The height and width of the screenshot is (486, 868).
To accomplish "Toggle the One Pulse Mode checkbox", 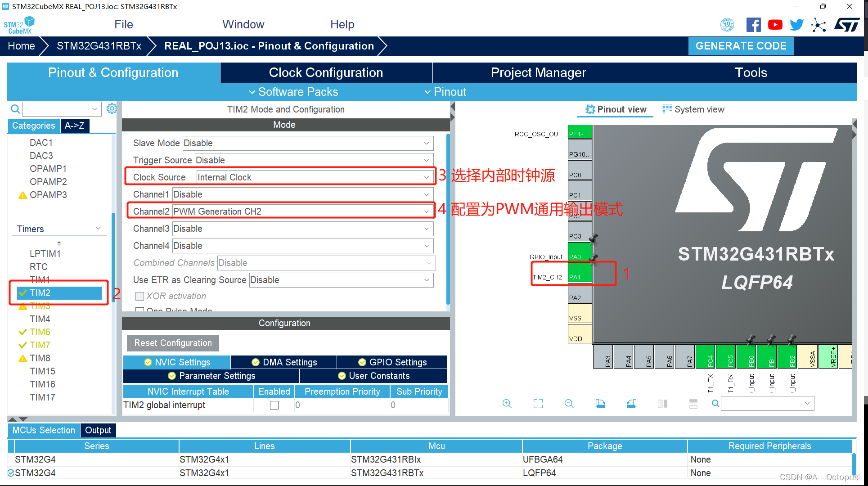I will click(x=139, y=310).
